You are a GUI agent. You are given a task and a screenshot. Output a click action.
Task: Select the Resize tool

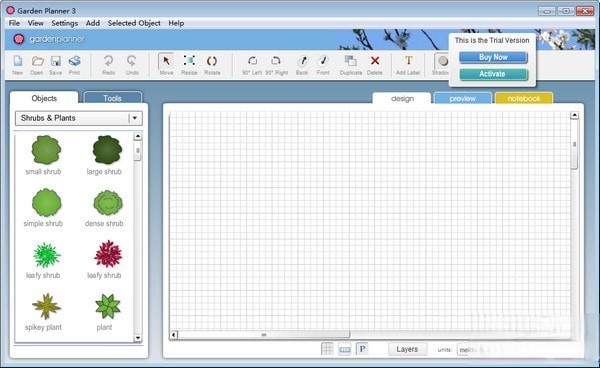(189, 61)
